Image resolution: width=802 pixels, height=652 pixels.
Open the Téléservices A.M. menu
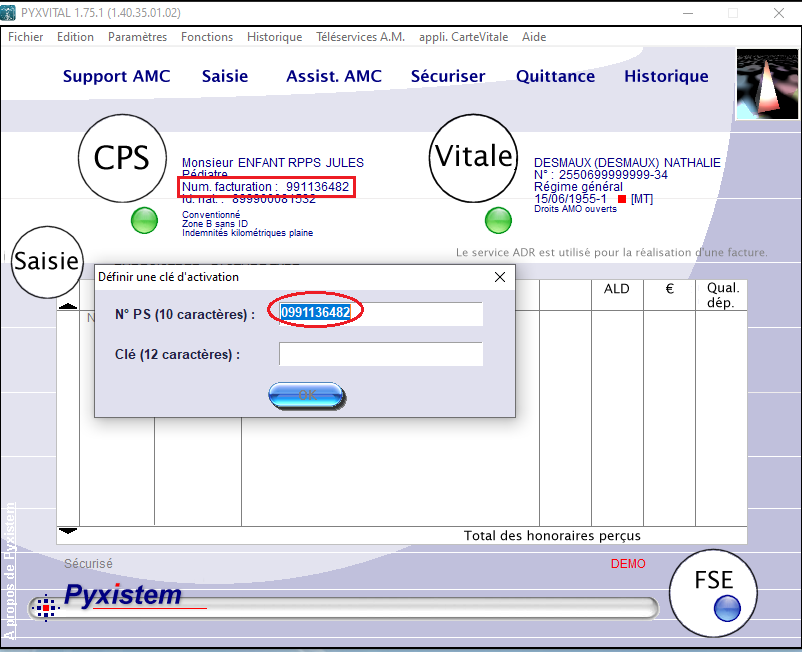360,37
